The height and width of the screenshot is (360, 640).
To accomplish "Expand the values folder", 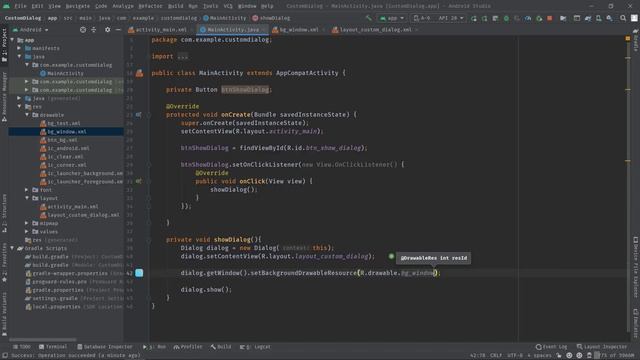I will (27, 231).
